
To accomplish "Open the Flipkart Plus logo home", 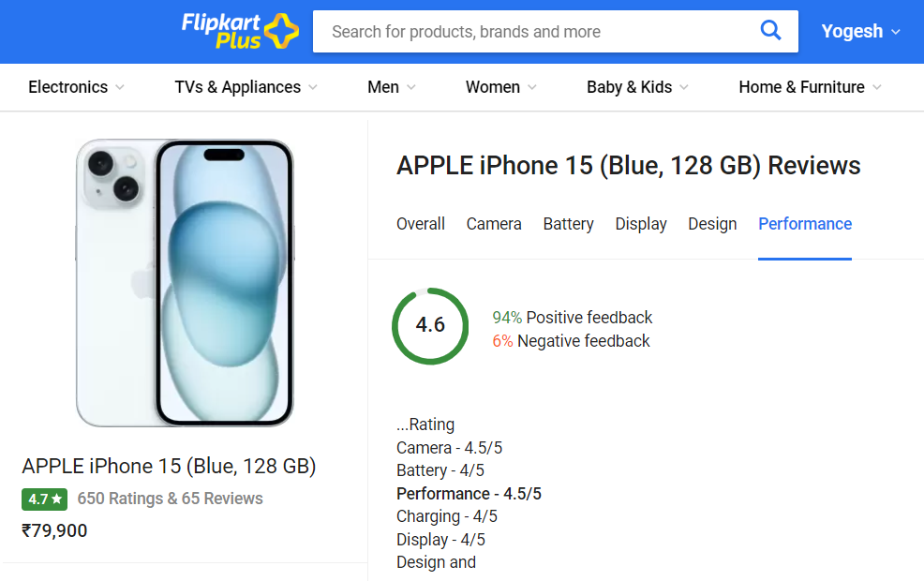I will point(239,31).
